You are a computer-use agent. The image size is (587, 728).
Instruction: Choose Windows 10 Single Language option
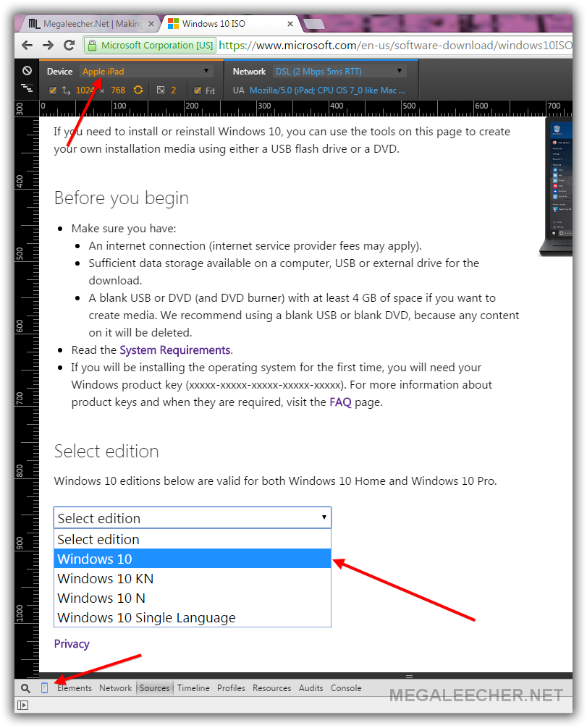pos(193,617)
